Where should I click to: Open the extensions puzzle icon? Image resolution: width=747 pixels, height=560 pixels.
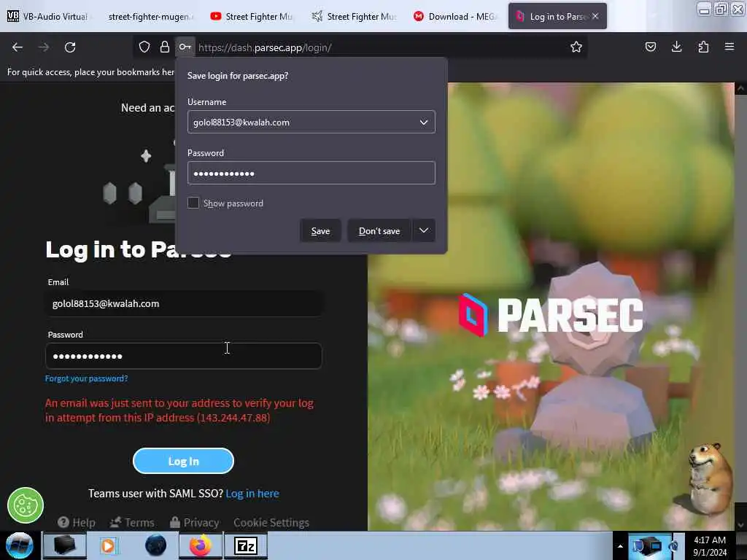point(703,47)
